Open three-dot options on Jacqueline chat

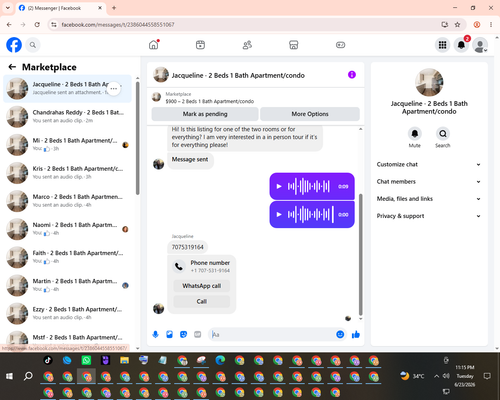pyautogui.click(x=114, y=89)
